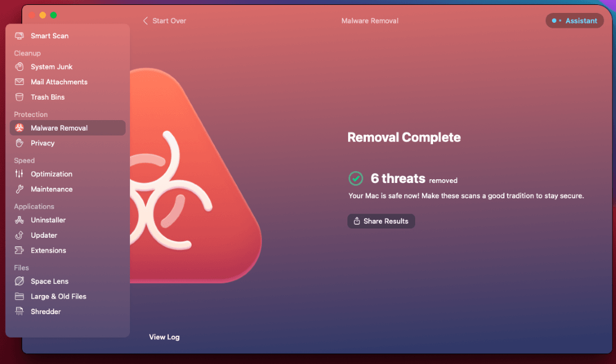Click the share icon in Share Results

(x=357, y=220)
